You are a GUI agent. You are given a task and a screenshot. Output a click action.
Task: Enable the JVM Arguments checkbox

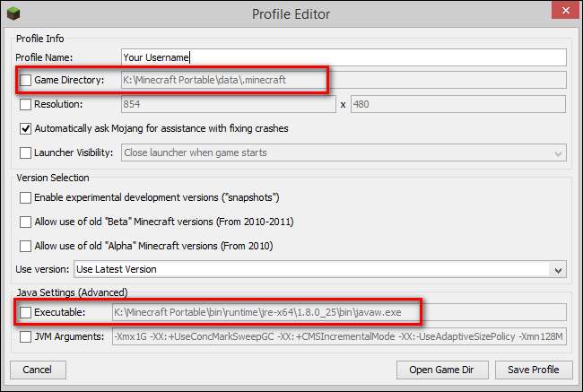[x=25, y=337]
